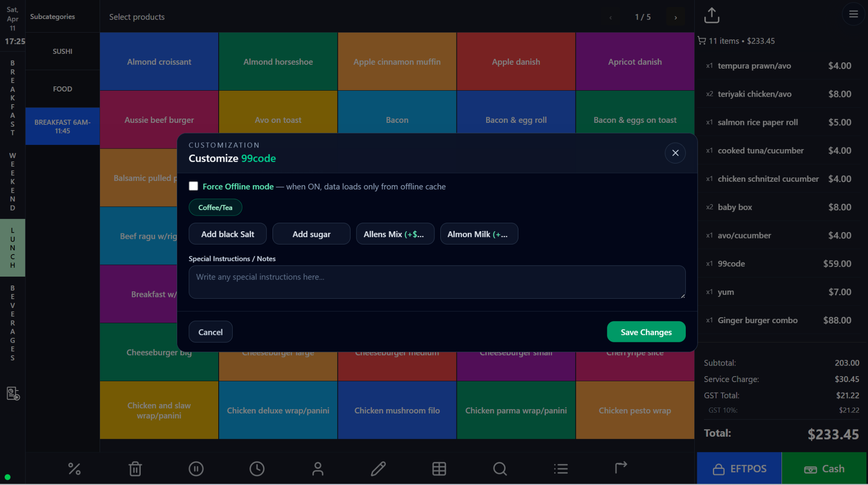
Task: Add Chicken deluxe wrap/panini tile
Action: (278, 410)
